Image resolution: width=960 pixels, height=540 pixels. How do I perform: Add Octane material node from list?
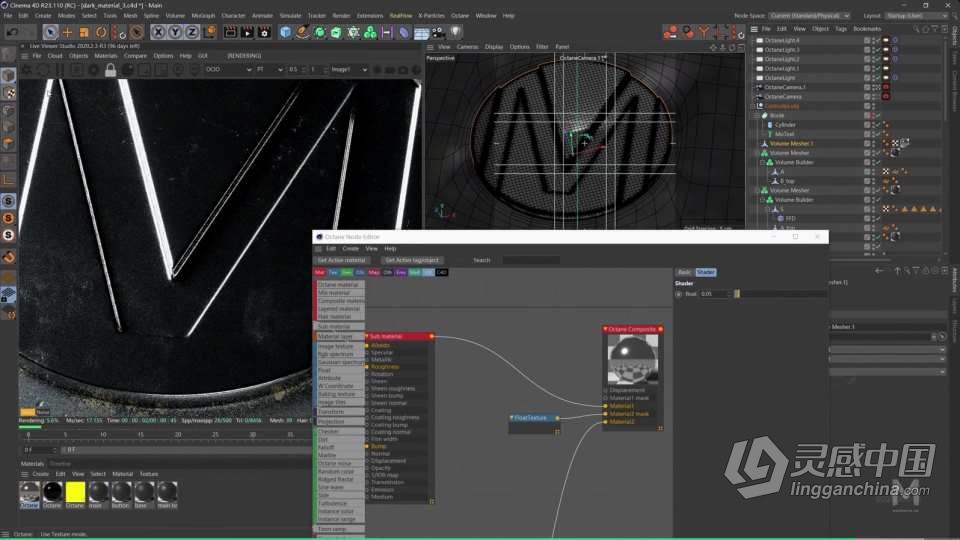pos(340,285)
